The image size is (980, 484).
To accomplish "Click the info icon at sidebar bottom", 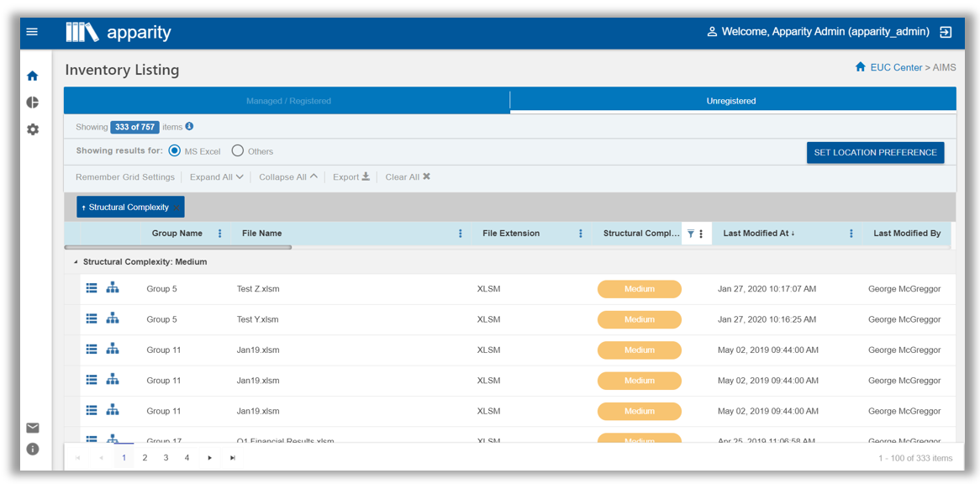I will point(32,449).
